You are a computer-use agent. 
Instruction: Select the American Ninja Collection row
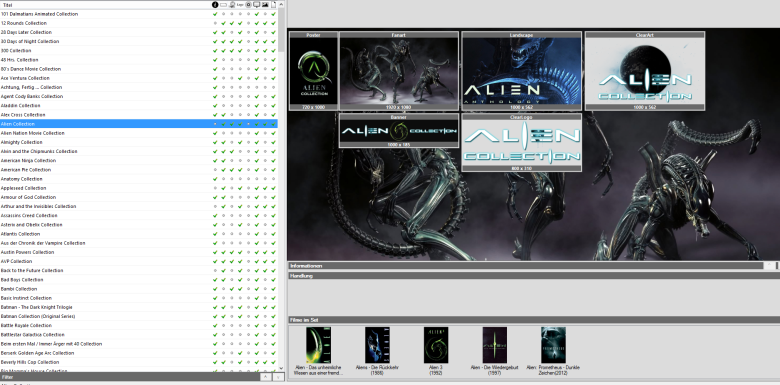click(x=139, y=161)
